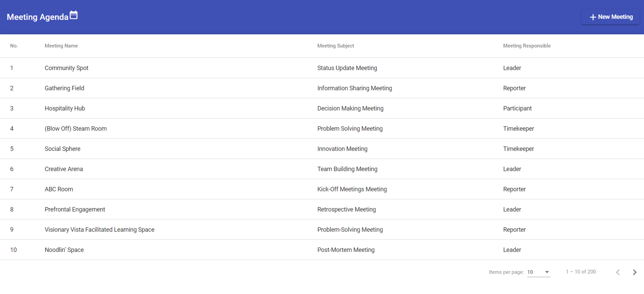Click the Meeting Name column header
This screenshot has height=294, width=644.
(61, 46)
